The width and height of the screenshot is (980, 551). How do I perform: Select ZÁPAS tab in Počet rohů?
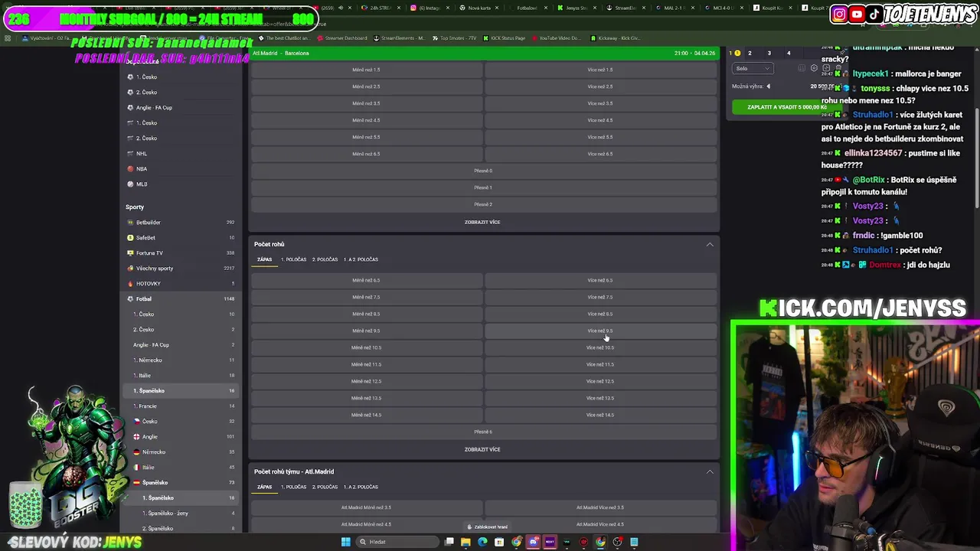pyautogui.click(x=264, y=259)
